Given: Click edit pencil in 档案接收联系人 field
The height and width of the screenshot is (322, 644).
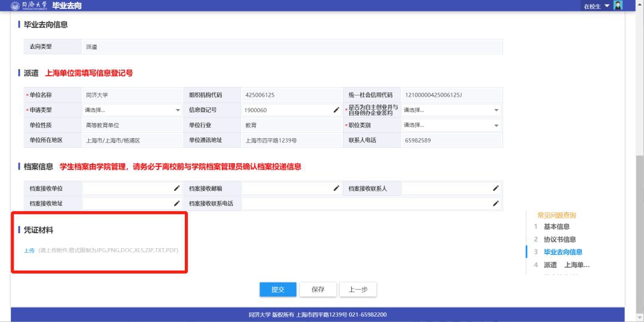Looking at the screenshot, I should 496,188.
